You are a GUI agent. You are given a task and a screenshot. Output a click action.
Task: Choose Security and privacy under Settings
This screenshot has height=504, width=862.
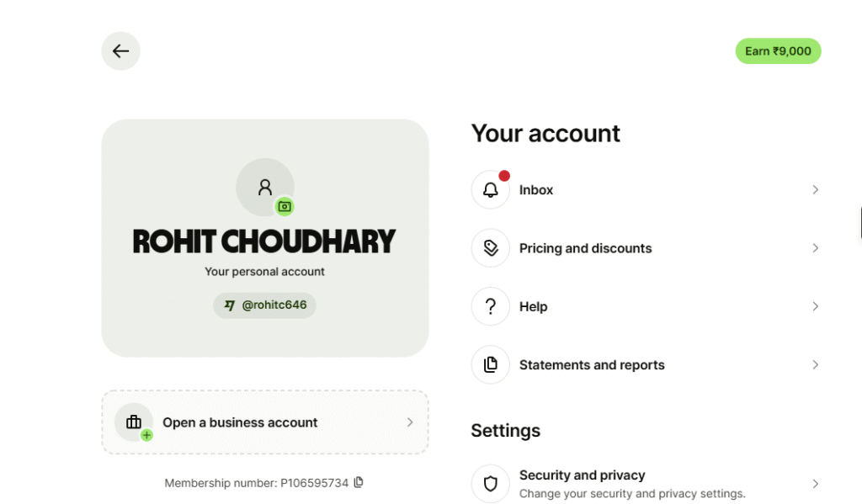tap(582, 475)
